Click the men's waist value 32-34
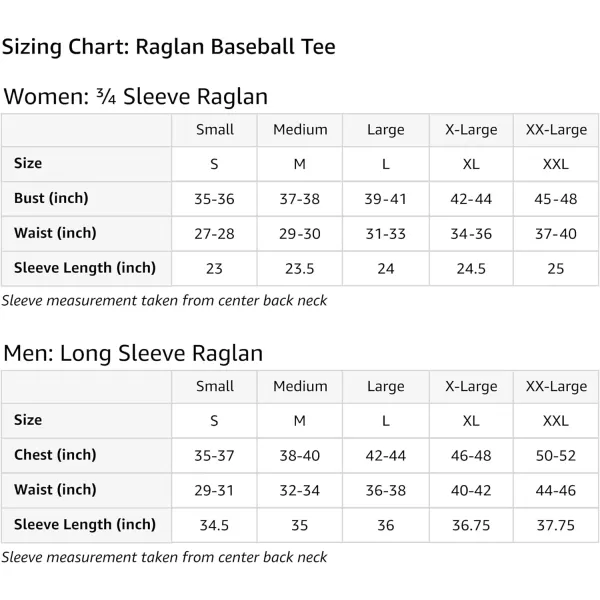The image size is (600, 600). [x=300, y=491]
